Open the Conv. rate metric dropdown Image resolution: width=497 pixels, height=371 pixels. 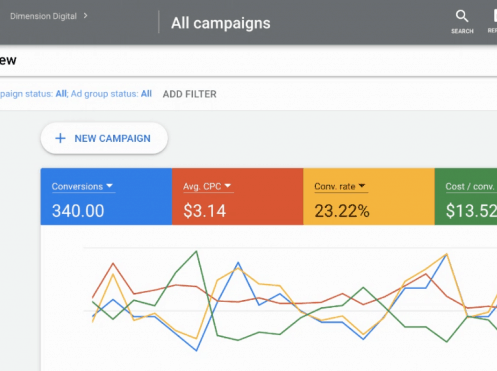pos(362,186)
